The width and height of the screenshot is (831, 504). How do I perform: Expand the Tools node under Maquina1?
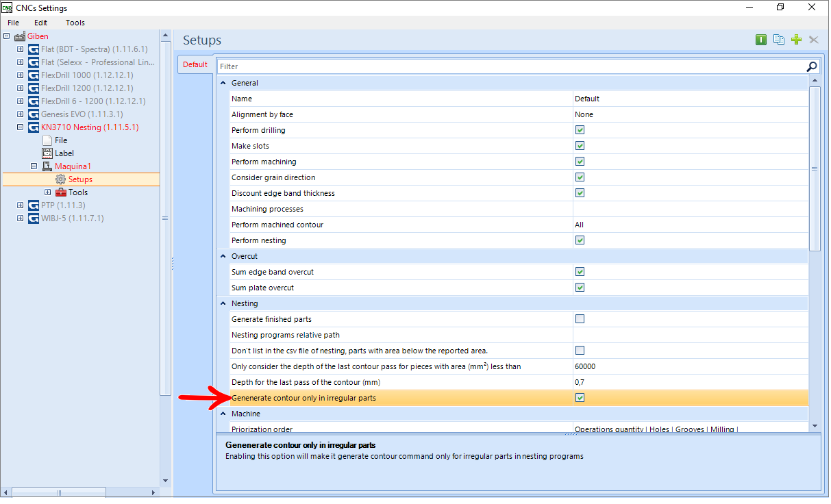coord(48,192)
